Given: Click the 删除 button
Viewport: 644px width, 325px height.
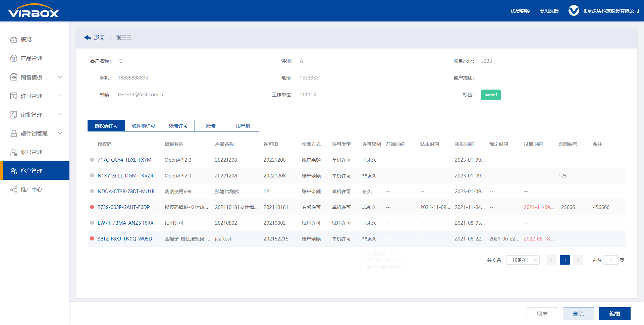Looking at the screenshot, I should (x=579, y=314).
